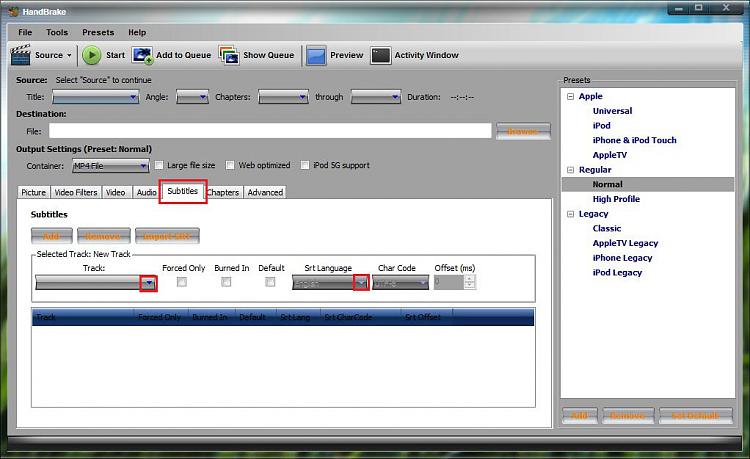Open the Tools menu
Viewport: 750px width, 459px height.
click(57, 32)
